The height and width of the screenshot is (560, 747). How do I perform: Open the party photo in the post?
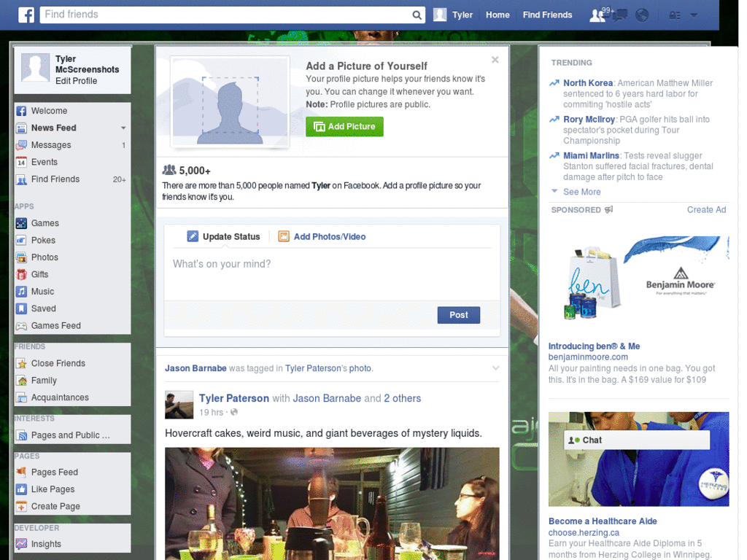332,504
